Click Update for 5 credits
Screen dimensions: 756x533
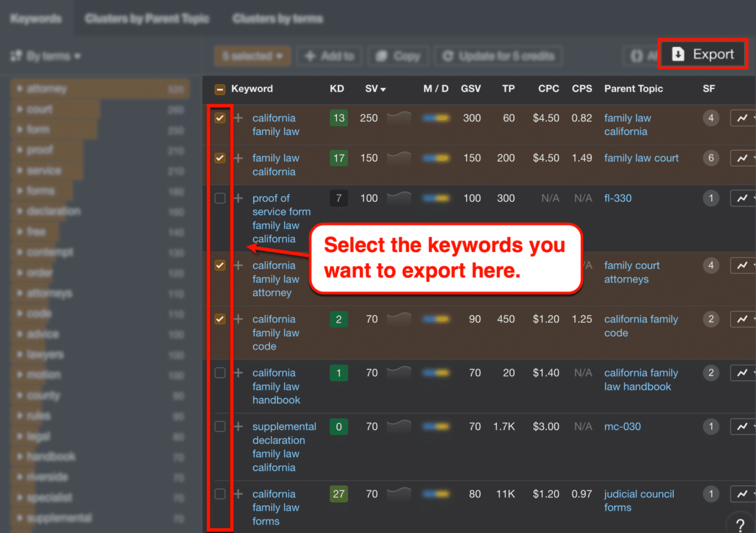[x=498, y=56]
